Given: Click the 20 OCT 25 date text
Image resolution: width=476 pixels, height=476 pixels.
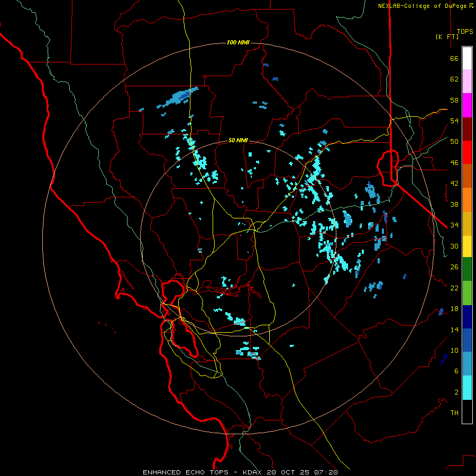Looking at the screenshot, I should point(288,472).
